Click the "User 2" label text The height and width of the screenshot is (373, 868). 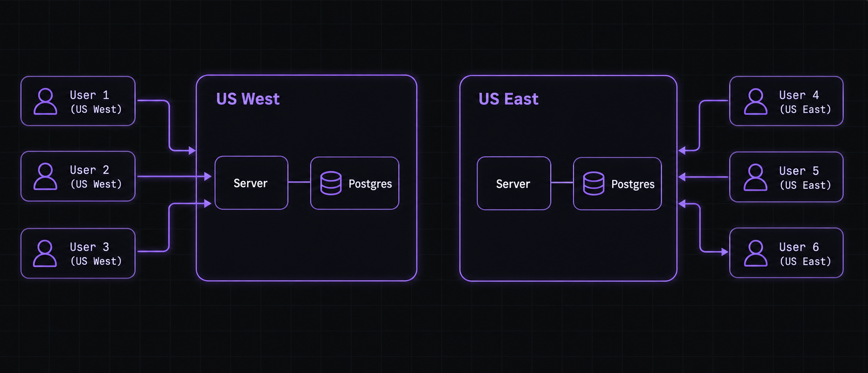(x=89, y=170)
